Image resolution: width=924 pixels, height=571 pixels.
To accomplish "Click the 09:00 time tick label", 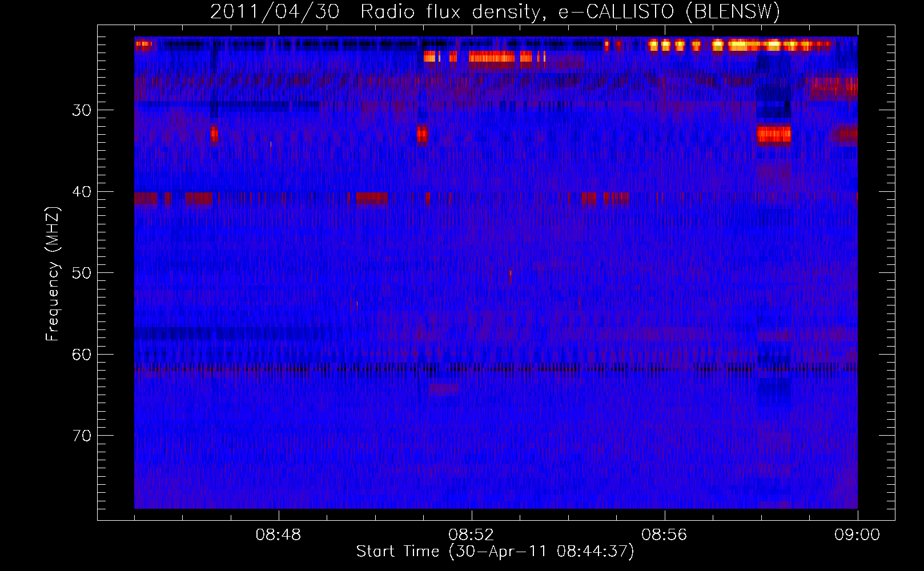I will [x=857, y=535].
